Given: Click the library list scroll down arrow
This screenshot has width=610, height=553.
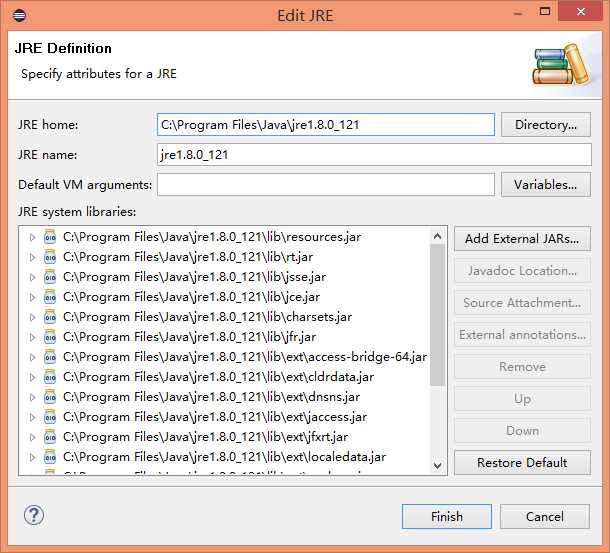Looking at the screenshot, I should tap(437, 465).
